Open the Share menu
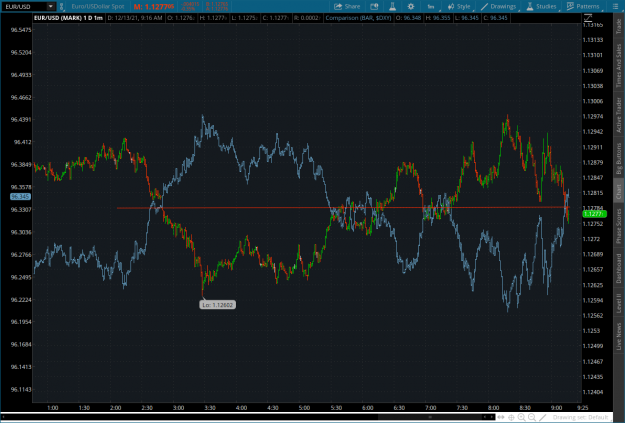Image resolution: width=625 pixels, height=423 pixels. (347, 6)
